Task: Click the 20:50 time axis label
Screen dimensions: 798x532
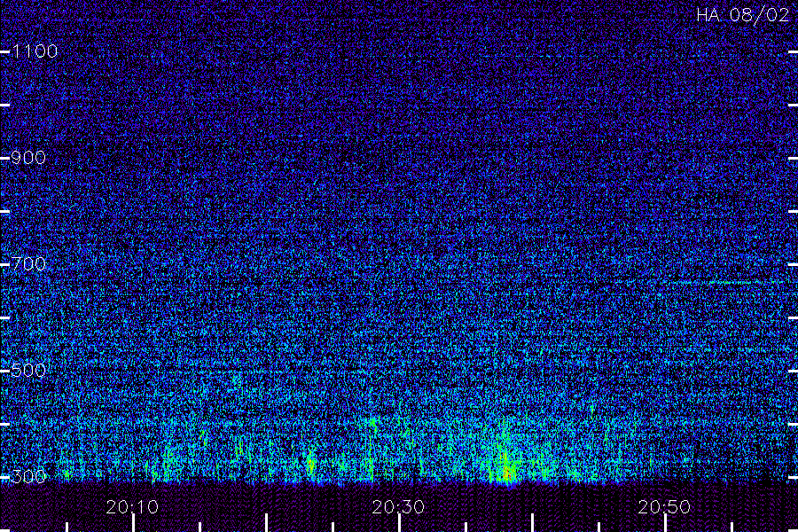Action: pyautogui.click(x=664, y=507)
